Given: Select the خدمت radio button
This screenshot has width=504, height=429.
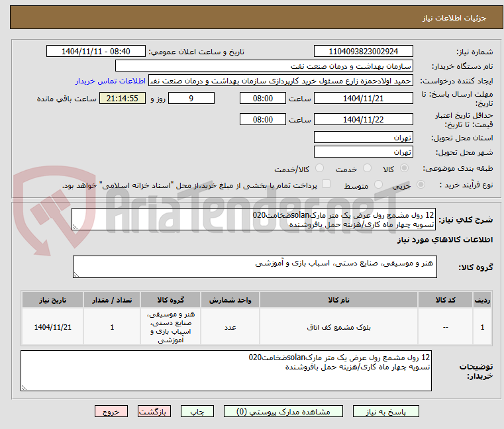Looking at the screenshot, I should [x=367, y=168].
